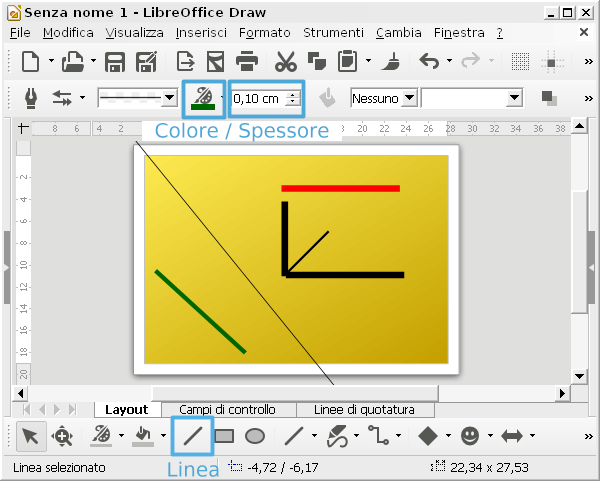Click the red horizontal line on canvas
This screenshot has width=600, height=481.
pos(340,188)
